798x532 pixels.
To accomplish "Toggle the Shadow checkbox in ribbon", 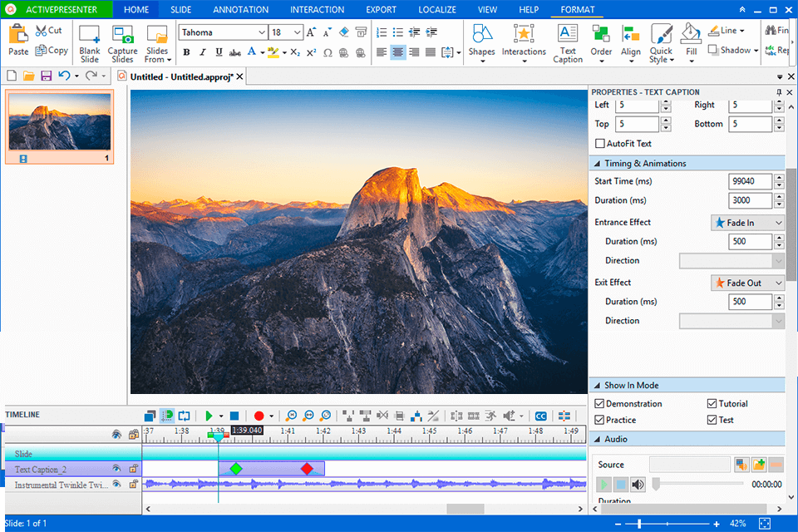I will pos(713,49).
